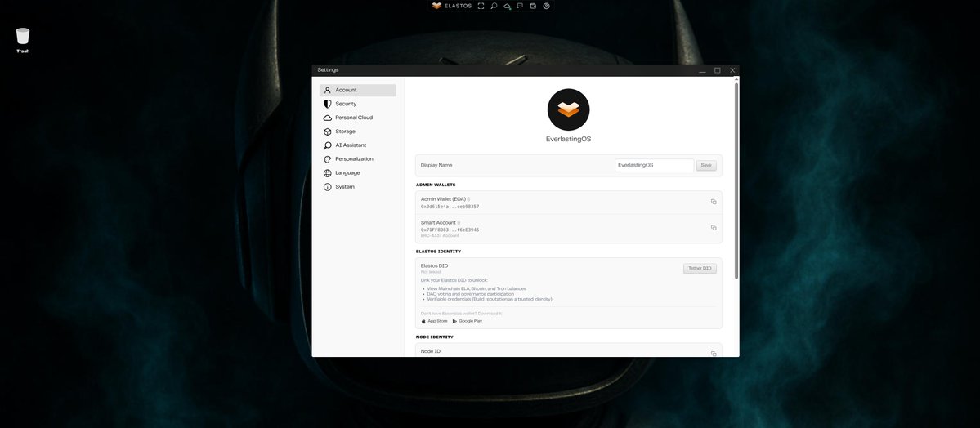The image size is (980, 428).
Task: Click the info icon beside Smart Account
Action: pos(459,222)
